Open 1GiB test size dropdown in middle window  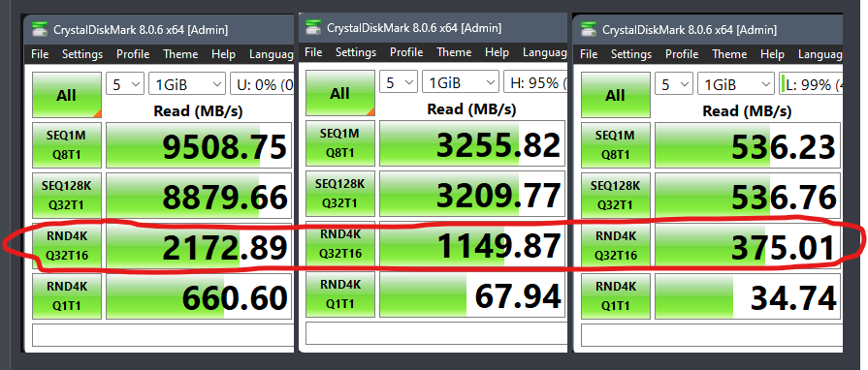click(x=461, y=82)
